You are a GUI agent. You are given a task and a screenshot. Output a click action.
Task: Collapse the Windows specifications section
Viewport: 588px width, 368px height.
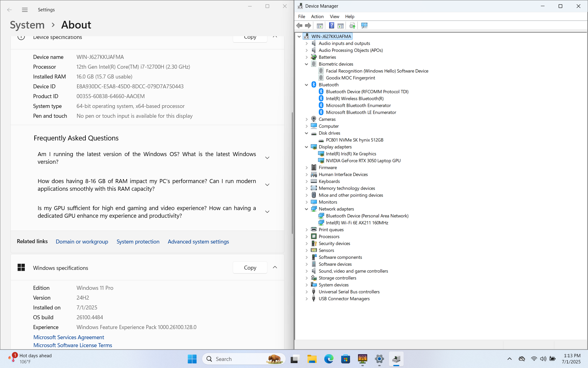click(275, 267)
